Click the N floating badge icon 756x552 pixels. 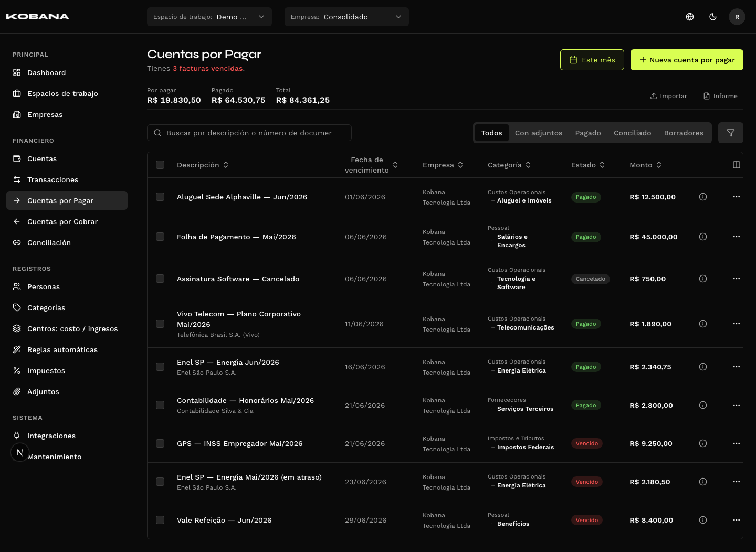20,452
